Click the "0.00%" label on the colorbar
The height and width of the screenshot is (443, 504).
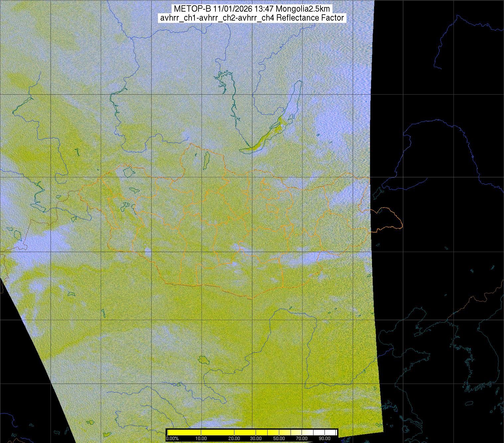(172, 438)
